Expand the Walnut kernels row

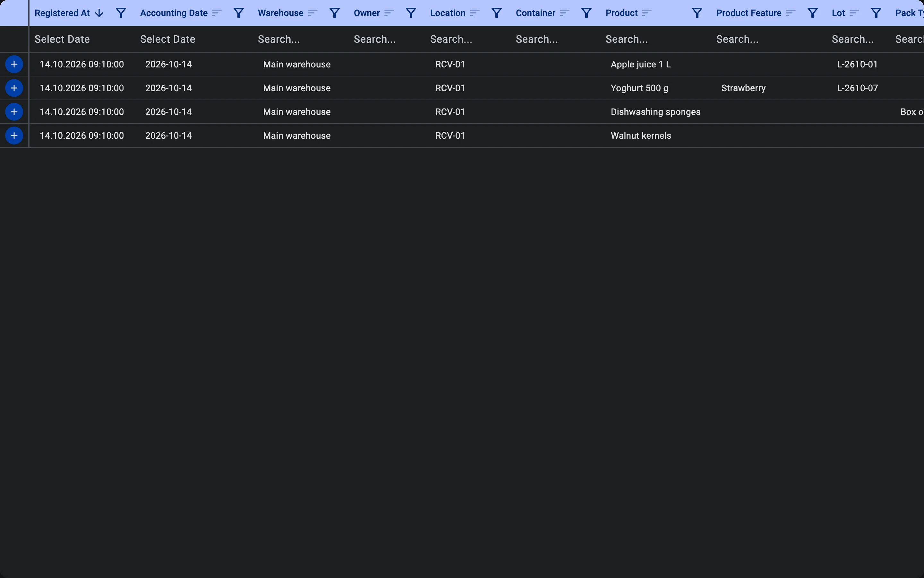click(14, 135)
